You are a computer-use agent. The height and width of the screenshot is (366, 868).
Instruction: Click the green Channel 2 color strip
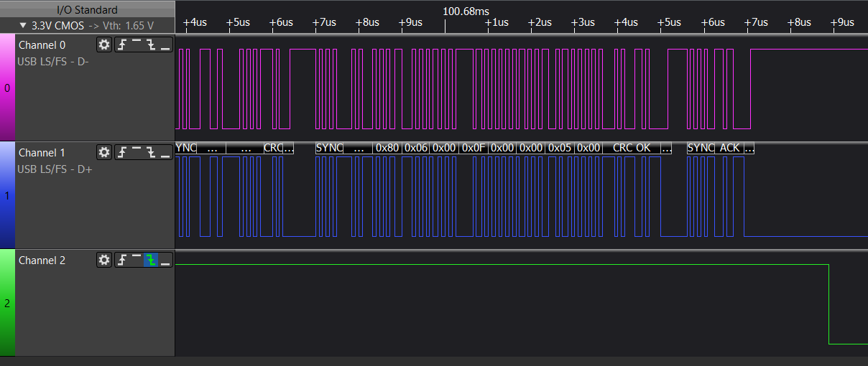7,303
